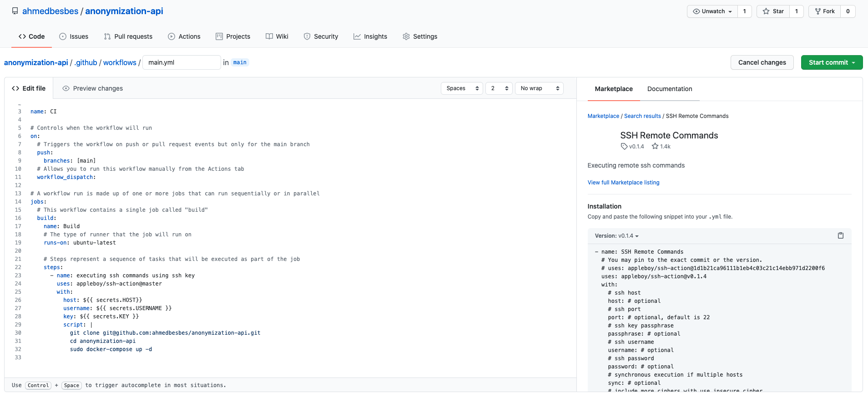Click the Code tab's angle-brackets icon

click(22, 36)
